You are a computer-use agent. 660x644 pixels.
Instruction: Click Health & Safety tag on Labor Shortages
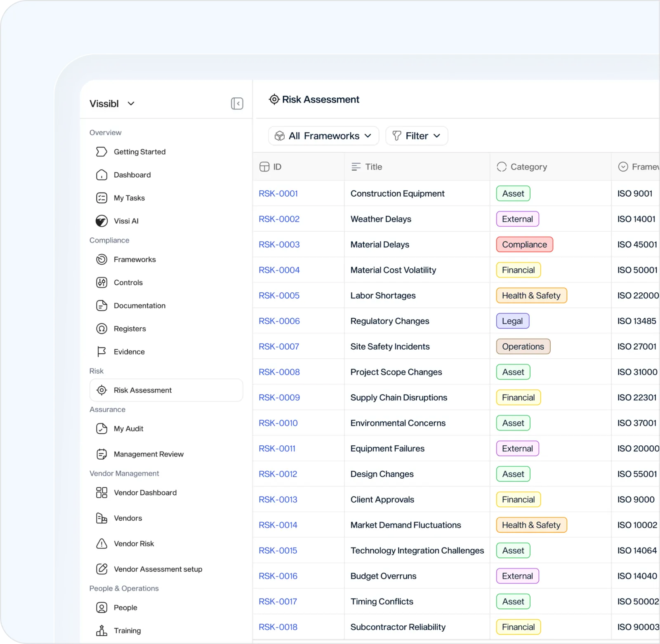point(531,296)
